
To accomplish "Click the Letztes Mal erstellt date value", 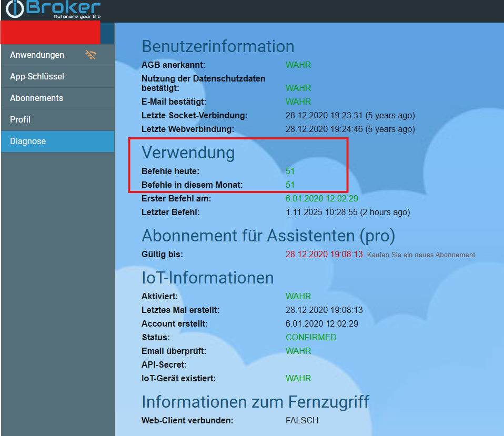I will pyautogui.click(x=324, y=310).
